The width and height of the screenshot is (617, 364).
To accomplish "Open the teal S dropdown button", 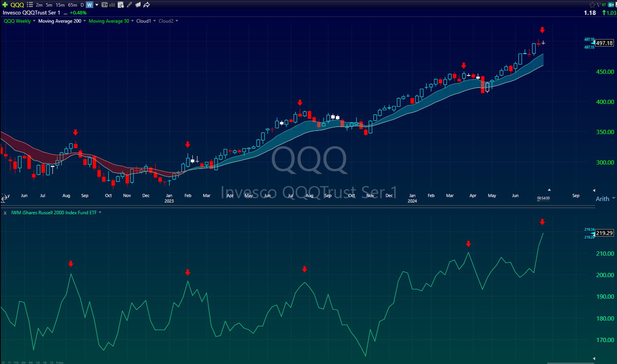I will point(611,5).
